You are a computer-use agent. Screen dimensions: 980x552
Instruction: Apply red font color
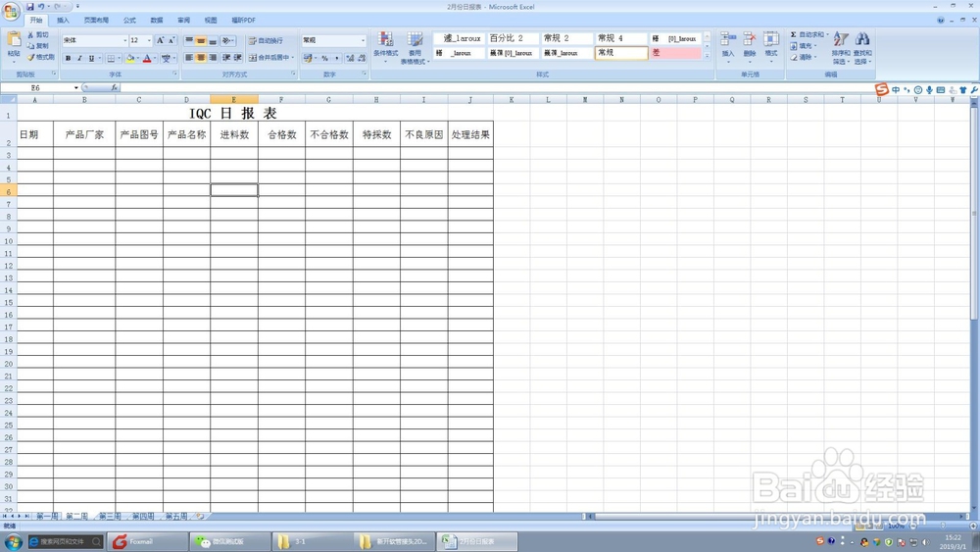(x=147, y=58)
